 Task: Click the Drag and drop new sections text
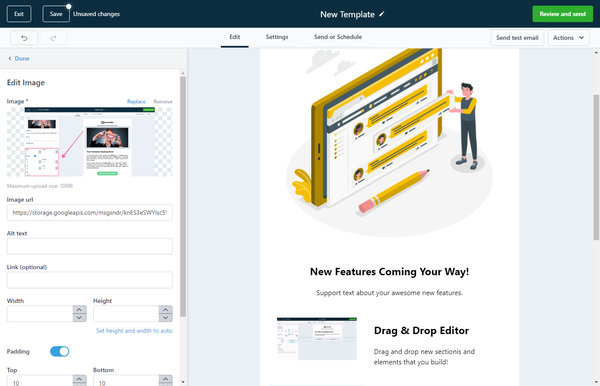point(424,357)
